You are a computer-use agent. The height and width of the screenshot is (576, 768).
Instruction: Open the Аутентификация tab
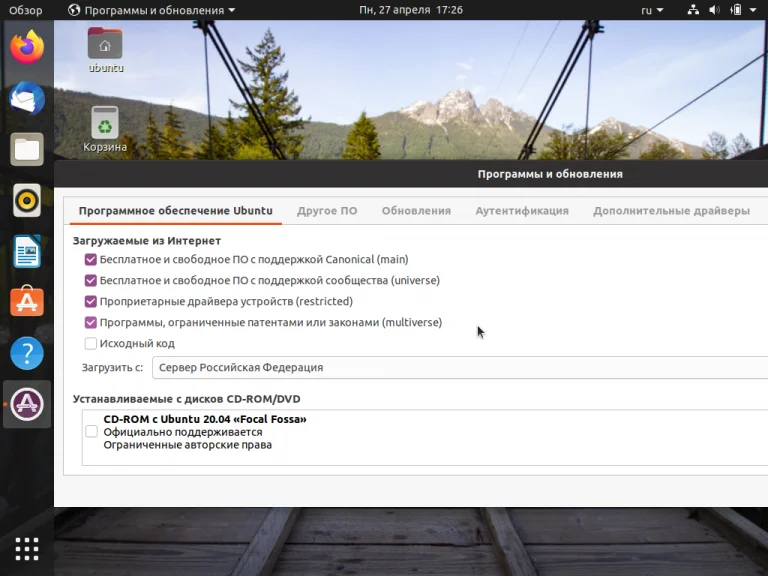[522, 211]
